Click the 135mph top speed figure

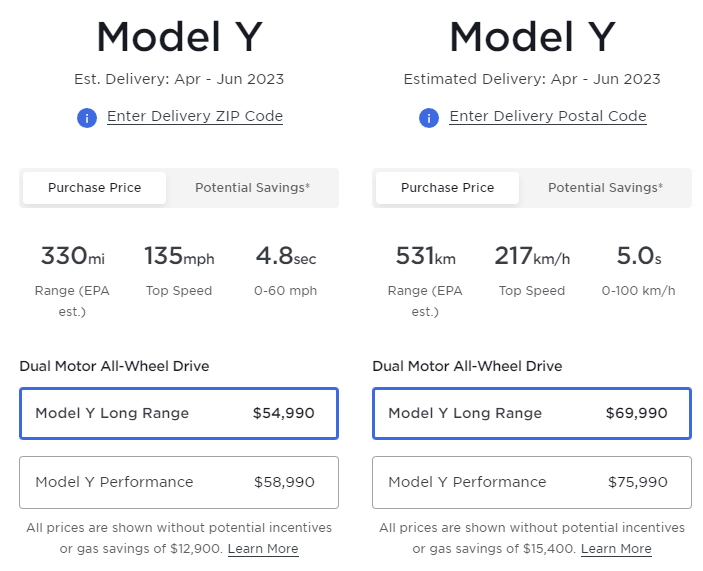179,257
